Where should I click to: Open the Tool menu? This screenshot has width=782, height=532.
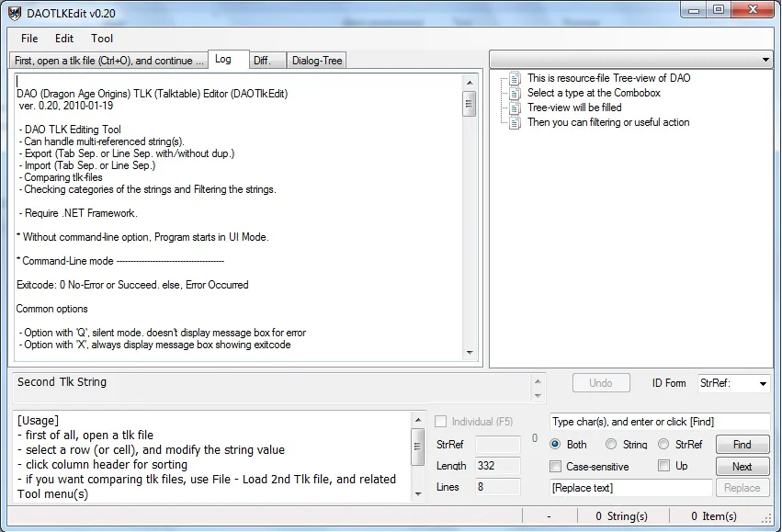(102, 39)
